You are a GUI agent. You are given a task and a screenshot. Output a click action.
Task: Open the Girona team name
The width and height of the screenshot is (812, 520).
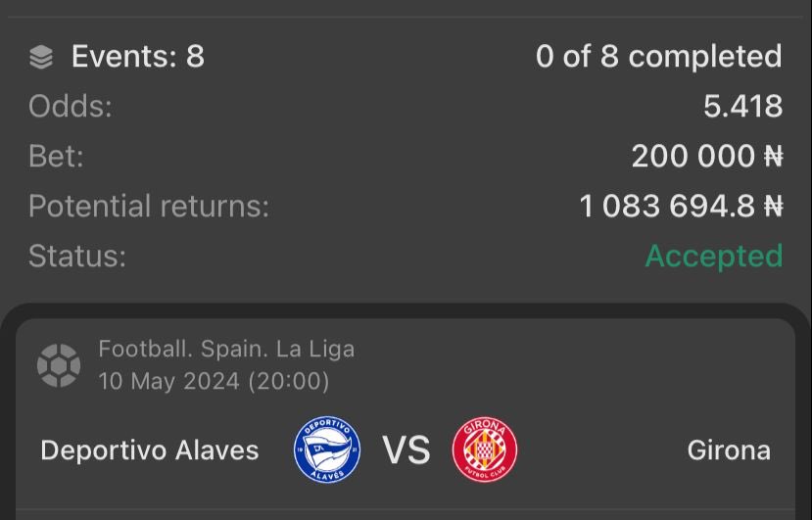click(x=729, y=450)
